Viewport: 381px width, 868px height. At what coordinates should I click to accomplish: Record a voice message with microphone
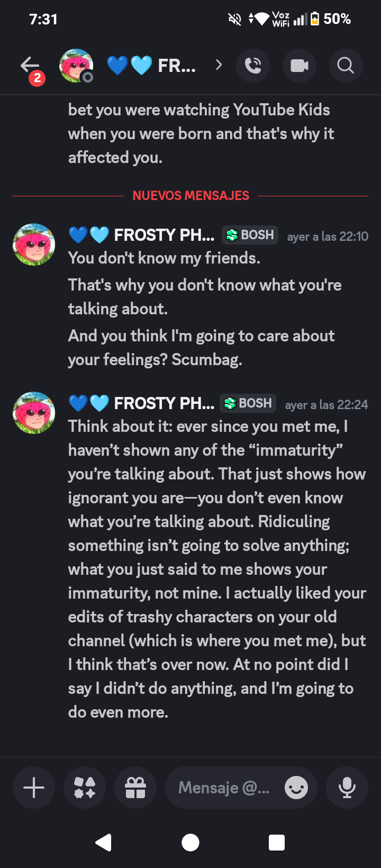tap(347, 788)
